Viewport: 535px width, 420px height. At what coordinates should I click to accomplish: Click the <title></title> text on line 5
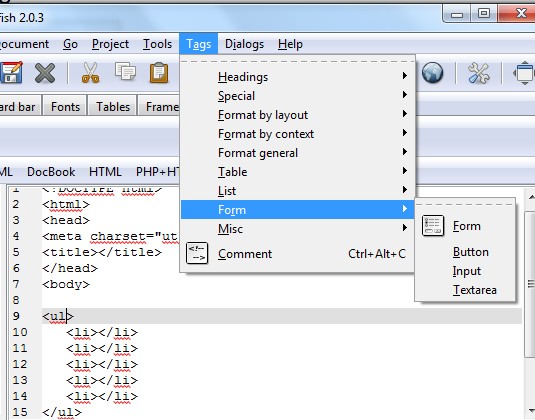(102, 252)
